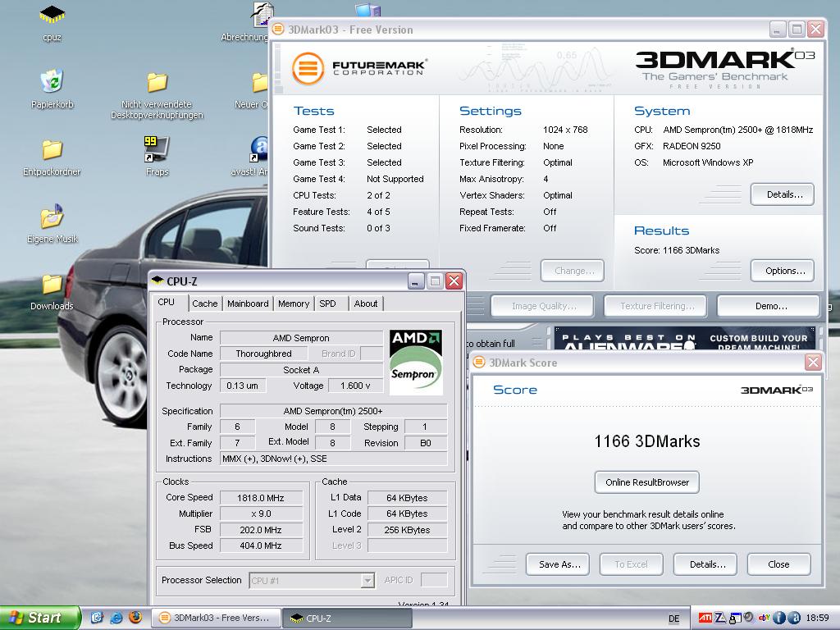Image resolution: width=840 pixels, height=630 pixels.
Task: Click 'Not Supported' for Game Test 4
Action: [395, 179]
